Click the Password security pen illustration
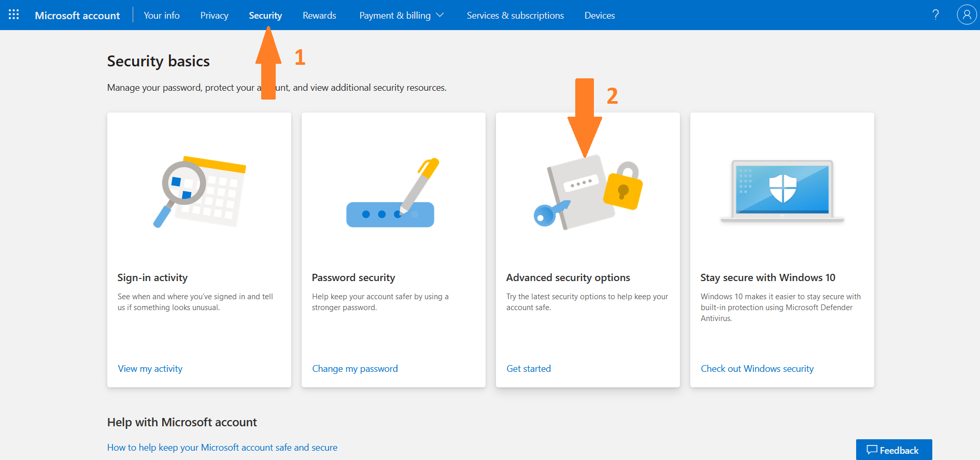980x460 pixels. click(x=393, y=192)
